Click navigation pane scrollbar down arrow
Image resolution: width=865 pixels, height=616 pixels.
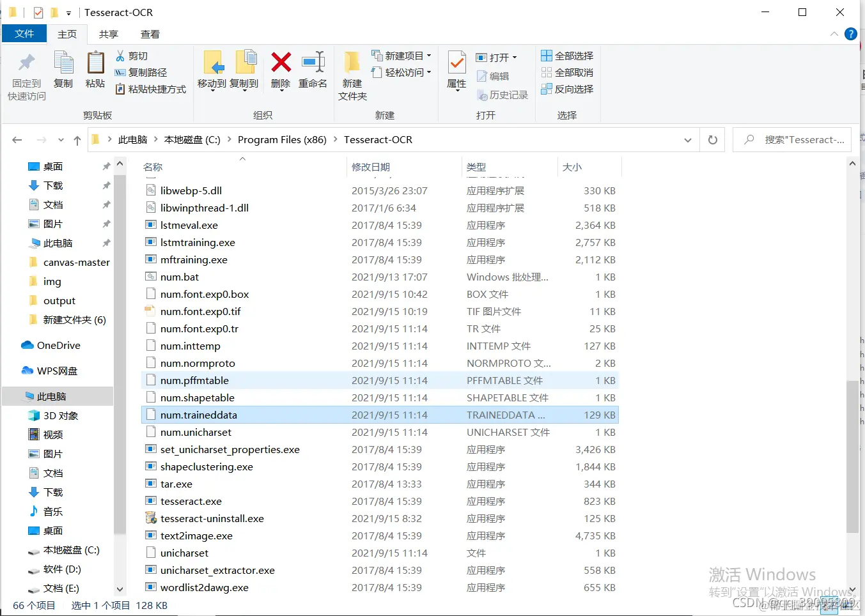pos(120,589)
